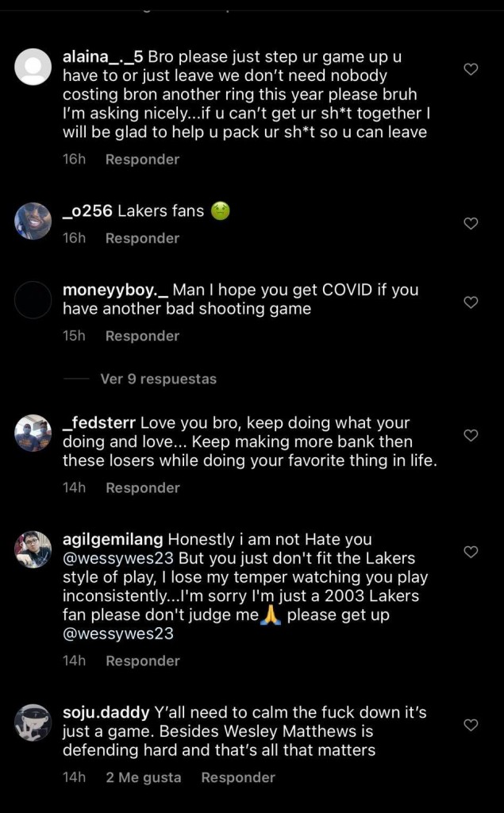Open the moneyyboy._ username link
This screenshot has width=504, height=813.
pos(114,290)
